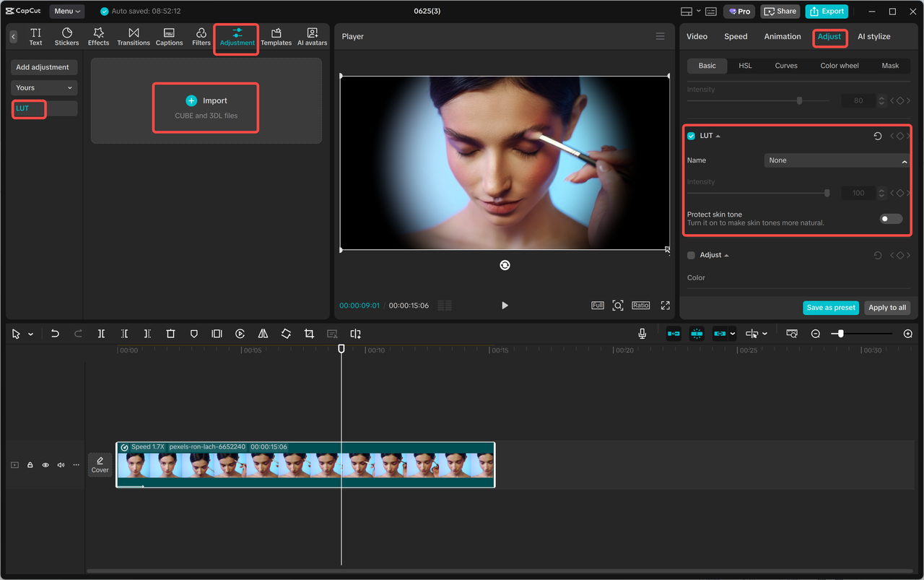Viewport: 924px width, 580px height.
Task: Click the Export button
Action: pyautogui.click(x=826, y=11)
